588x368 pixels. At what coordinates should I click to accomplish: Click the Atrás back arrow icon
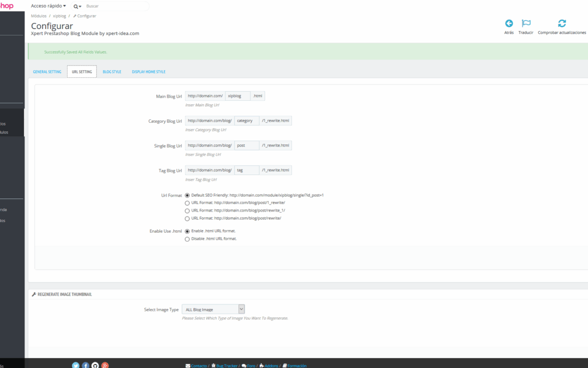pyautogui.click(x=509, y=23)
